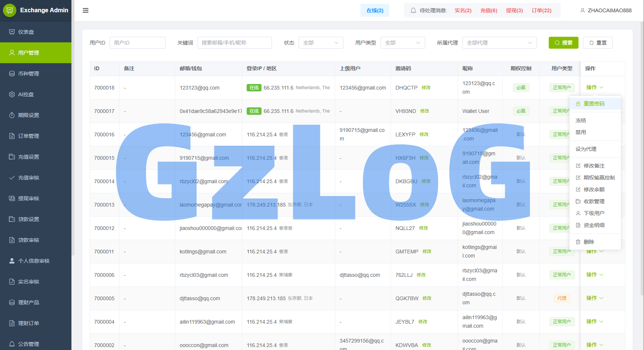Image resolution: width=644 pixels, height=350 pixels.
Task: Select 设为代理 in the action menu
Action: click(595, 149)
